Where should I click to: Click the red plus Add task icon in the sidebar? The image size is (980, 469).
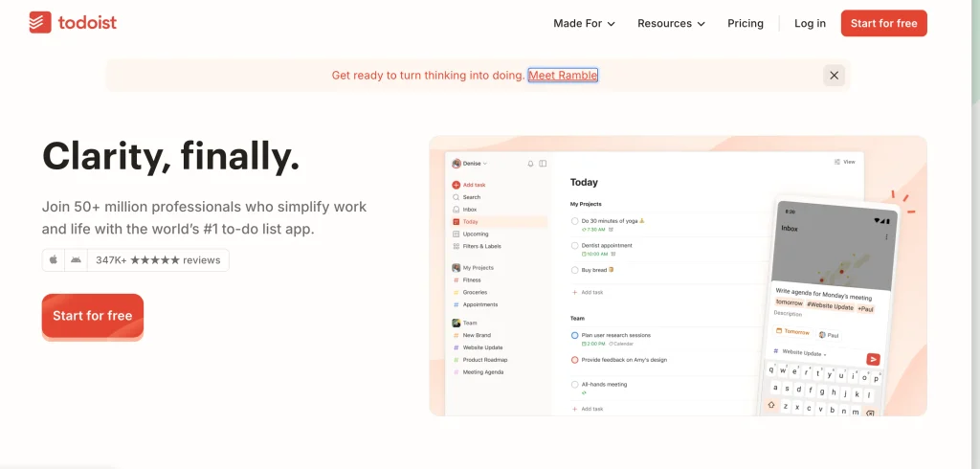pos(457,185)
